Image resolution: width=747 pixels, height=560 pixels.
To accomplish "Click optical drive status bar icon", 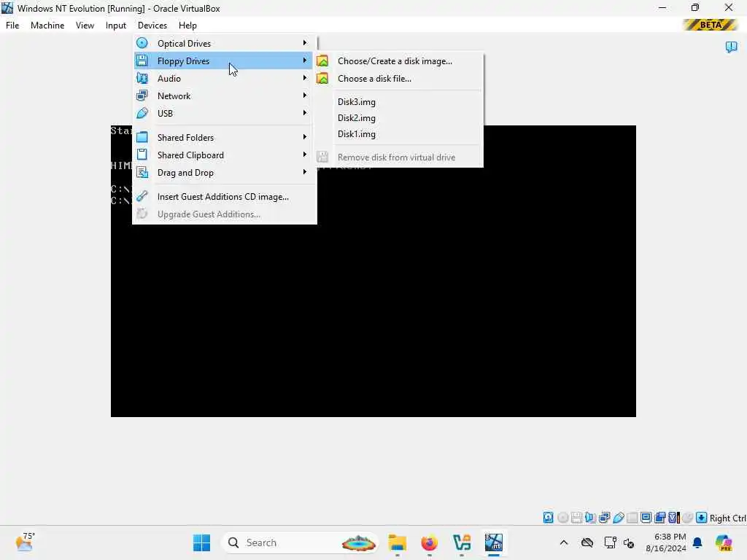I will (562, 518).
